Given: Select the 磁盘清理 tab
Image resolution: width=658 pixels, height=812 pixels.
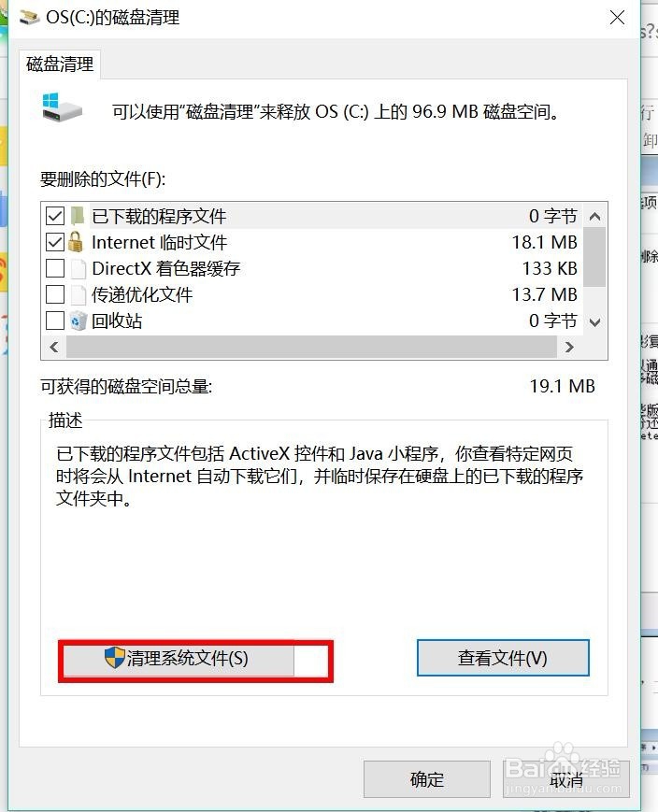Looking at the screenshot, I should pyautogui.click(x=60, y=64).
